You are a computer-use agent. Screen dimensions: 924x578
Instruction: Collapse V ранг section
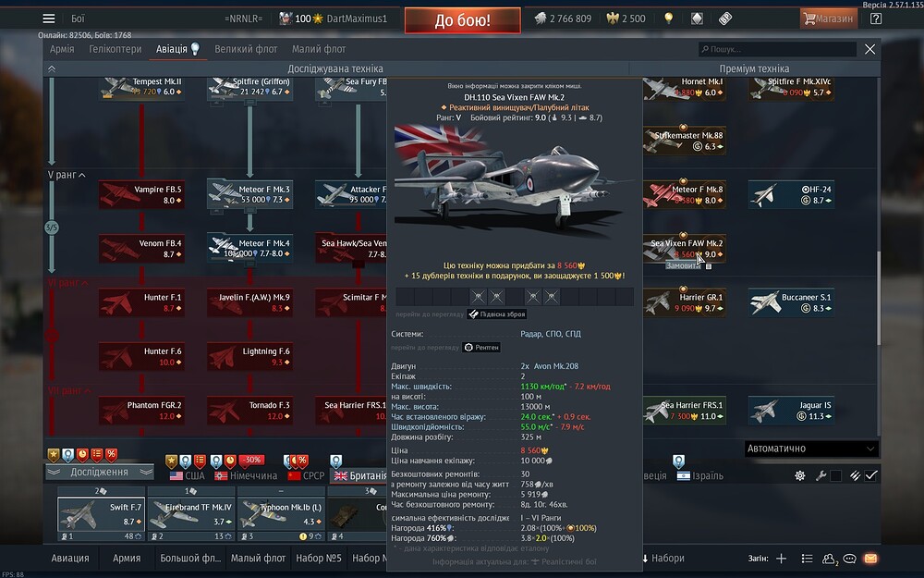[67, 175]
